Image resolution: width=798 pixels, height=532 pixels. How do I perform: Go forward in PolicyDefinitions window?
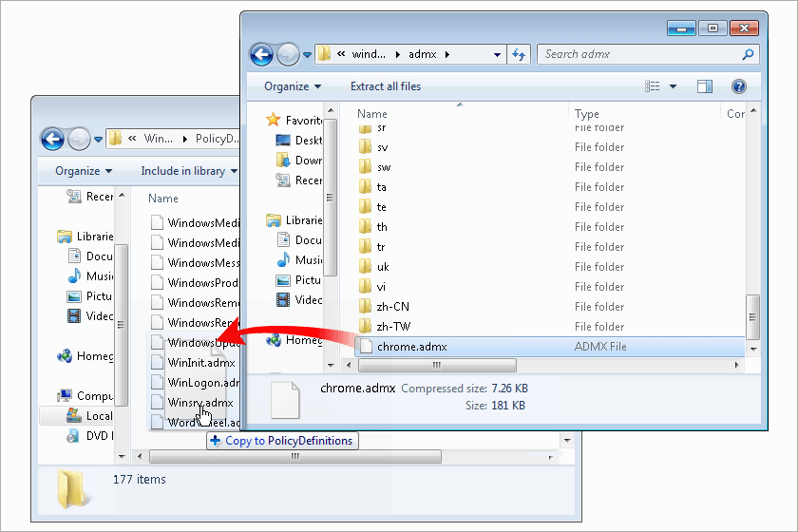79,139
